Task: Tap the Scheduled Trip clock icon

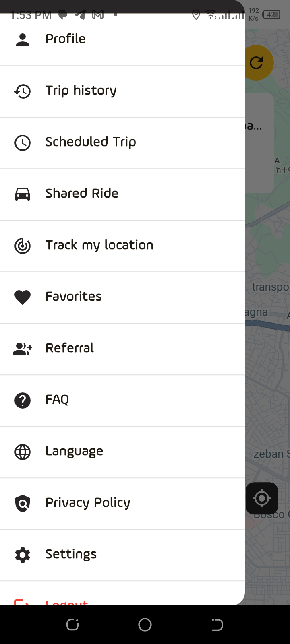Action: click(x=23, y=143)
